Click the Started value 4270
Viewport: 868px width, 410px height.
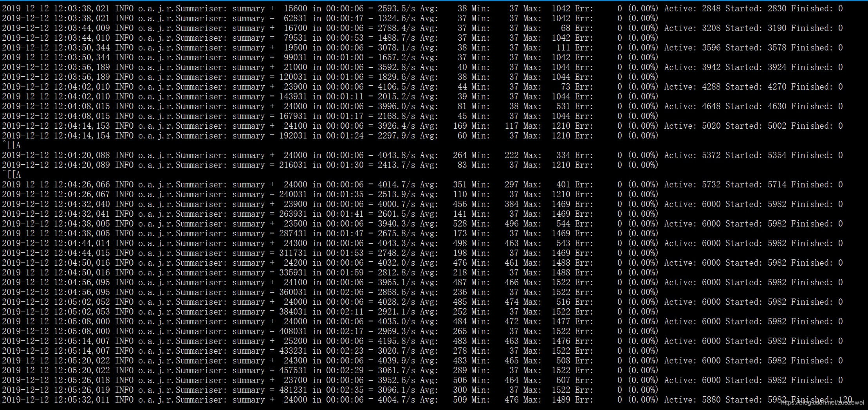[777, 87]
